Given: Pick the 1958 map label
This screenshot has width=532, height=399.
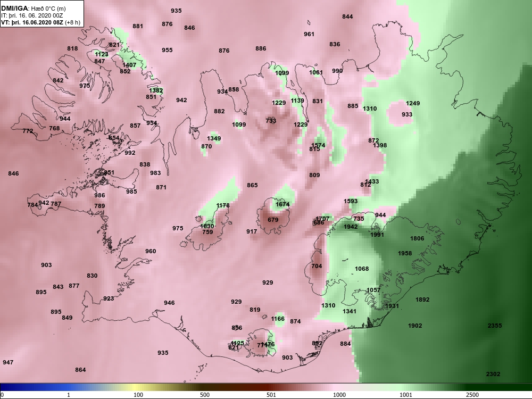Looking at the screenshot, I should [x=405, y=253].
